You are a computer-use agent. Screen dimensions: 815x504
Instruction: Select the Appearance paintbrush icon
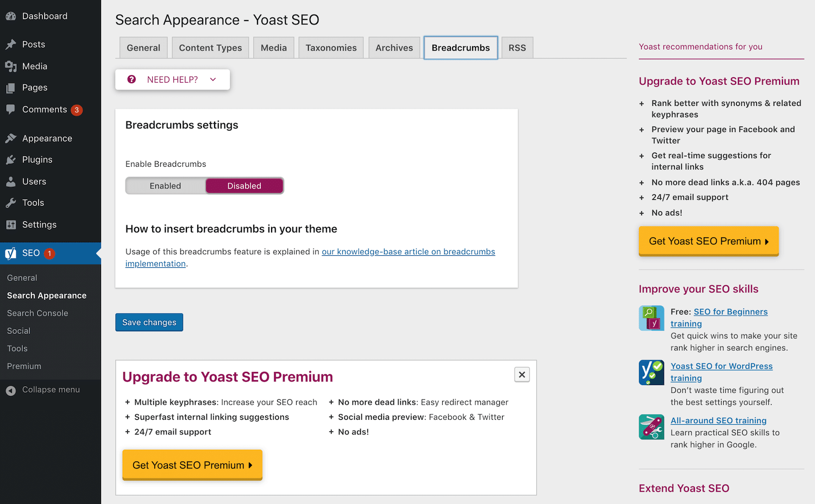[x=11, y=138]
